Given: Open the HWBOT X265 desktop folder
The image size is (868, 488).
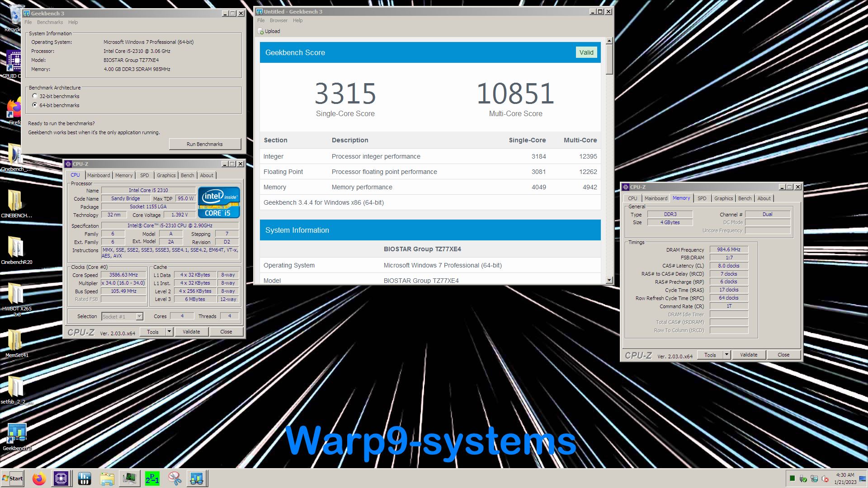Looking at the screenshot, I should [x=16, y=299].
